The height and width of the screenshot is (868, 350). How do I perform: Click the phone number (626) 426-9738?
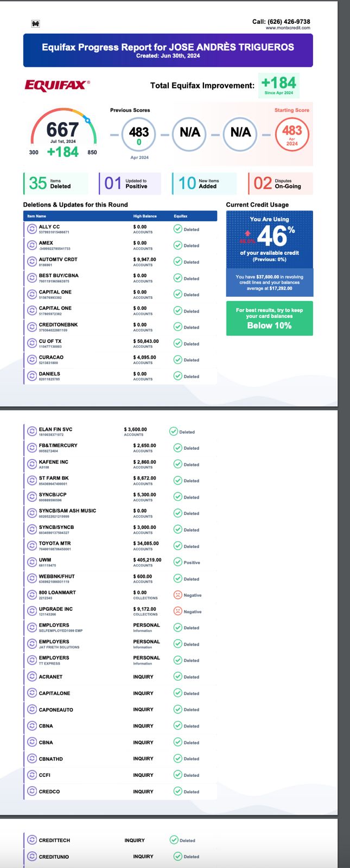[x=289, y=22]
